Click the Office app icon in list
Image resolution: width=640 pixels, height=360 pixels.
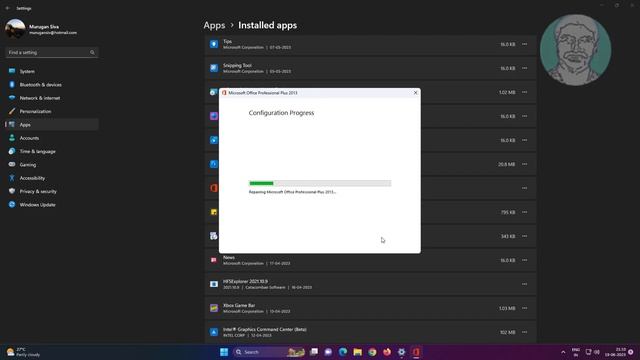click(x=214, y=188)
